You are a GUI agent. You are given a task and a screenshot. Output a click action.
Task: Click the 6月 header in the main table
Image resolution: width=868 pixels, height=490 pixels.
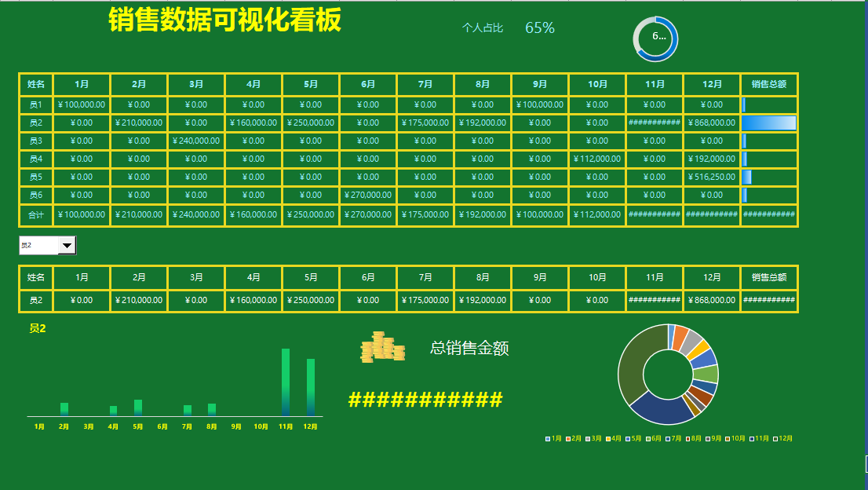368,84
